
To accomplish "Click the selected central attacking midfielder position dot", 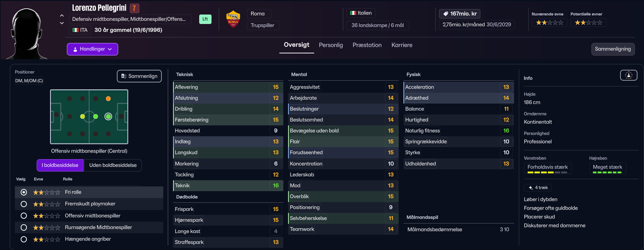I will (108, 117).
